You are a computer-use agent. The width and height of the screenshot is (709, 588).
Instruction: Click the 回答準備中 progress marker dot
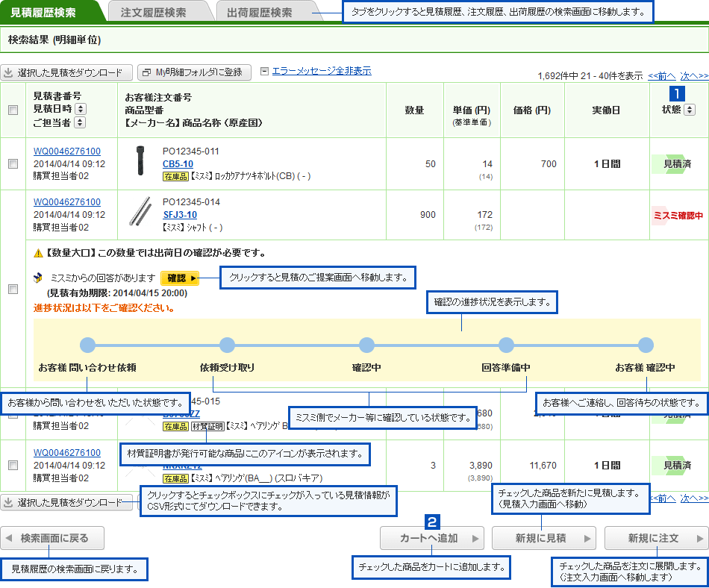[506, 345]
